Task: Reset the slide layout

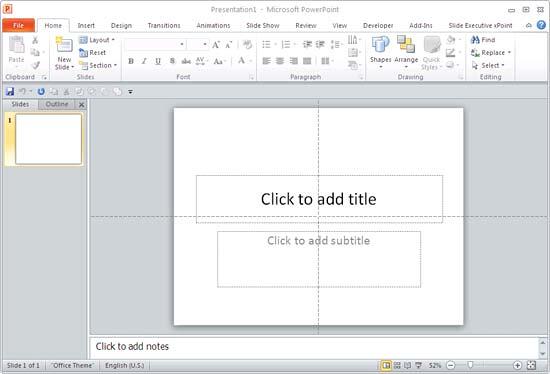Action: point(93,53)
